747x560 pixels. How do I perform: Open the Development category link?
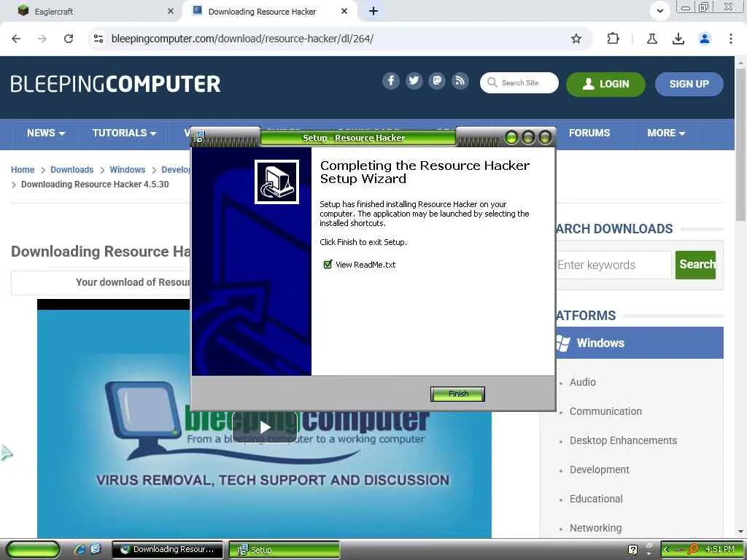click(600, 470)
